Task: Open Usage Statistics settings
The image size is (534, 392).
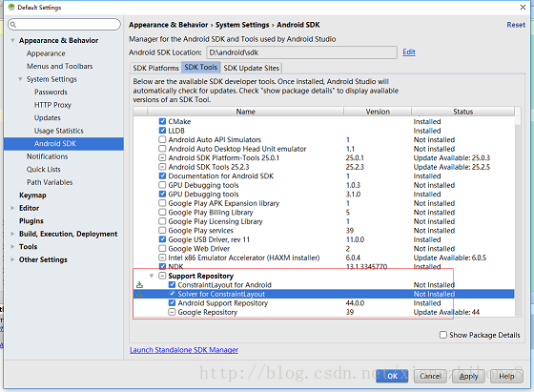Action: pyautogui.click(x=58, y=131)
